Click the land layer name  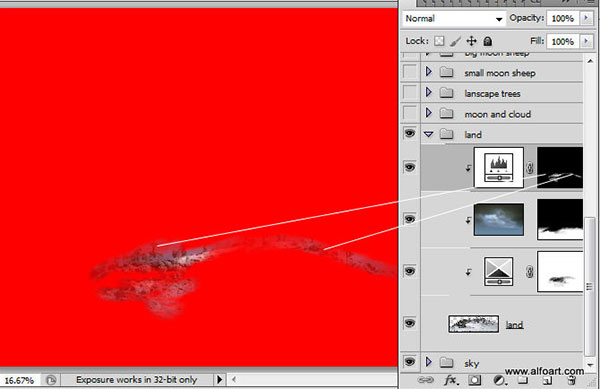[x=514, y=325]
